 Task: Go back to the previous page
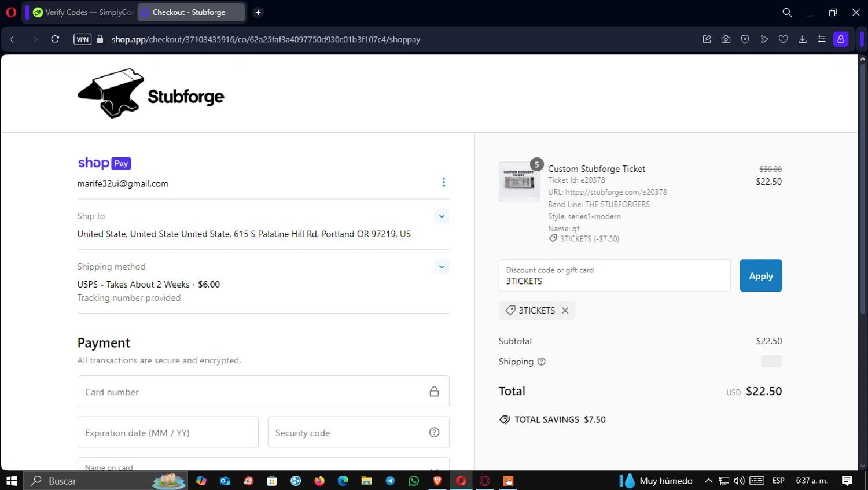click(x=12, y=39)
